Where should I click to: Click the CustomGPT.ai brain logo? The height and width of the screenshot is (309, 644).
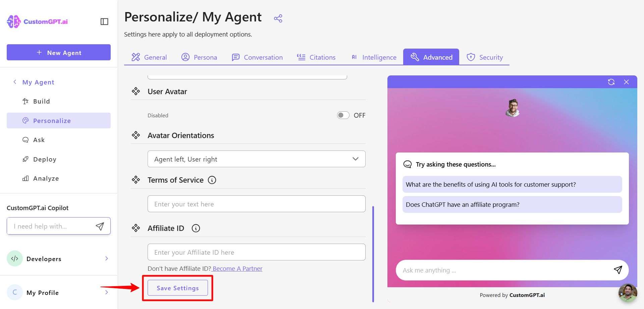[x=14, y=21]
